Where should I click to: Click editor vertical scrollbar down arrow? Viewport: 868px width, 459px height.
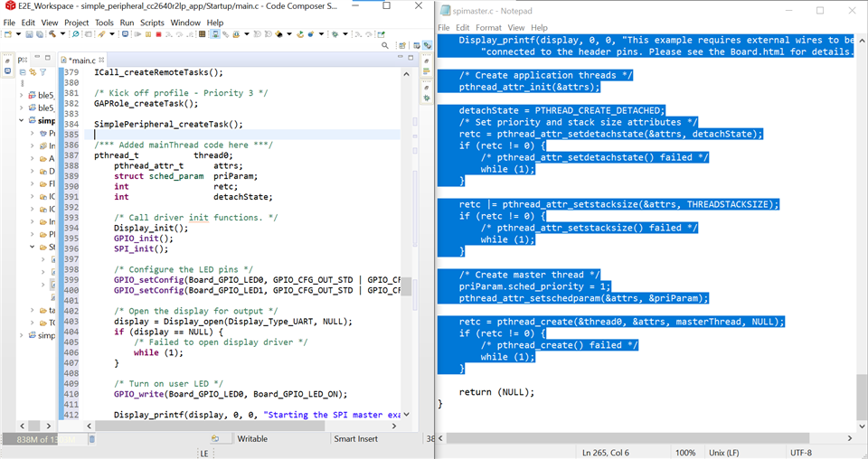406,414
